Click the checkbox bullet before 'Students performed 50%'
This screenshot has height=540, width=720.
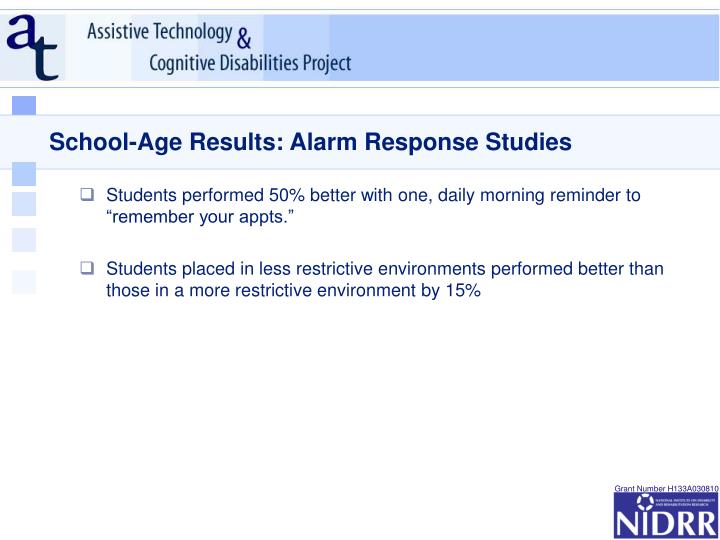click(x=87, y=194)
